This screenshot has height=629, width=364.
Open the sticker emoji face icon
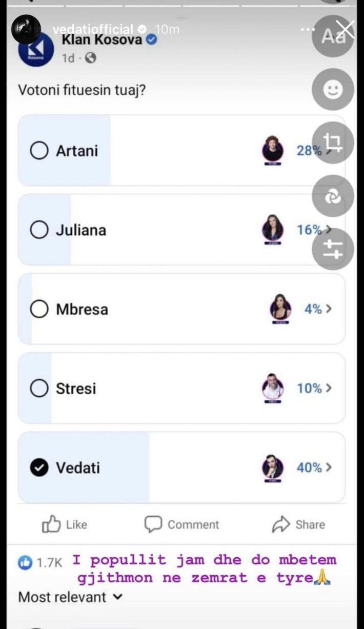[333, 90]
